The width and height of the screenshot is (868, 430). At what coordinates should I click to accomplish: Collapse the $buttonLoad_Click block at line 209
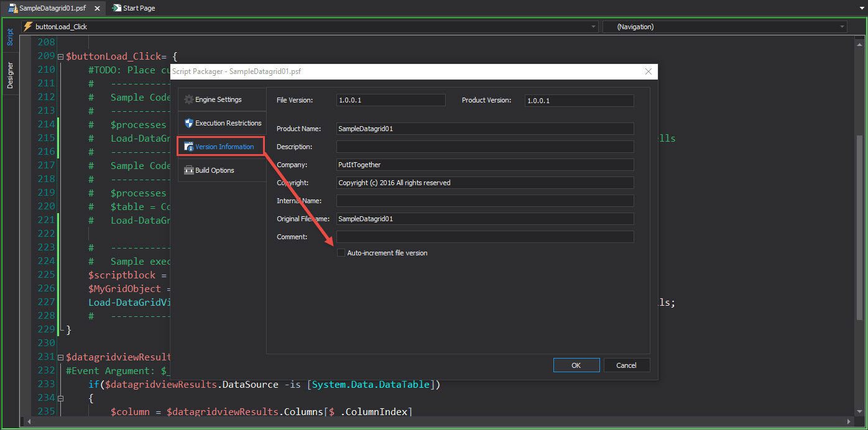tap(60, 57)
